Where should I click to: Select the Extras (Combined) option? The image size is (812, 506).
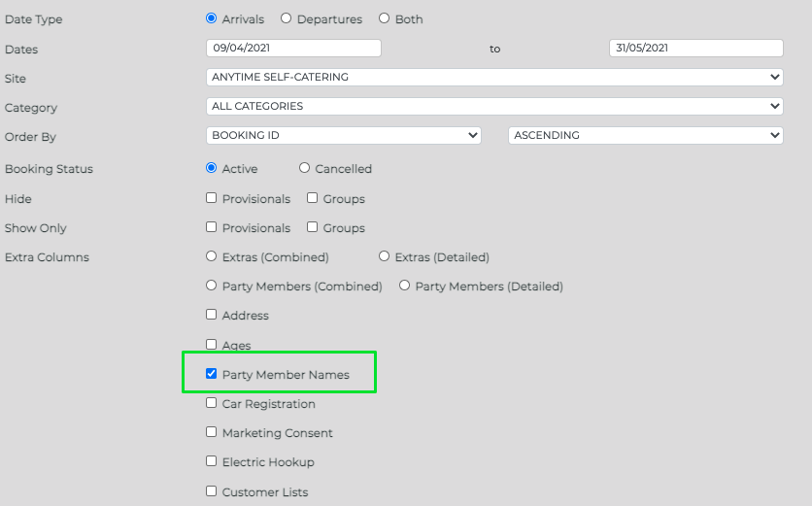point(211,256)
